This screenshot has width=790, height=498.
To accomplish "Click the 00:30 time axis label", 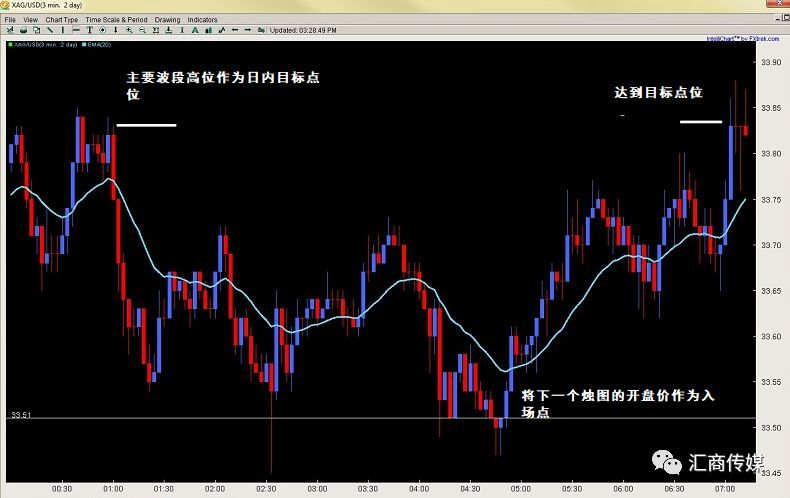I will pos(62,489).
